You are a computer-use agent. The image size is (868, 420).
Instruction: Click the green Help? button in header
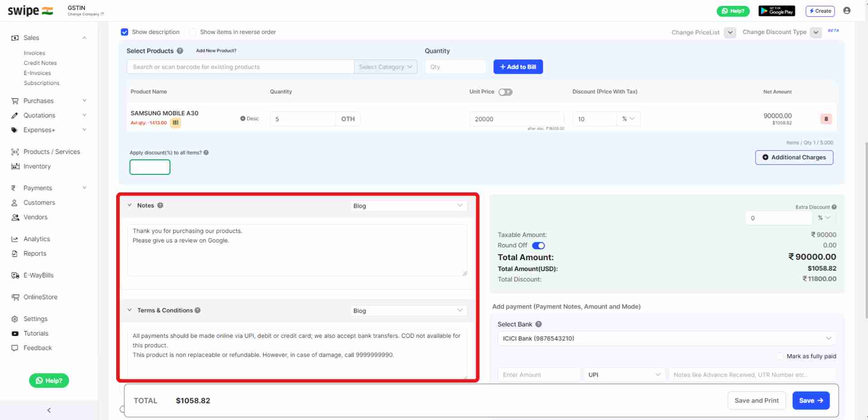pos(733,11)
